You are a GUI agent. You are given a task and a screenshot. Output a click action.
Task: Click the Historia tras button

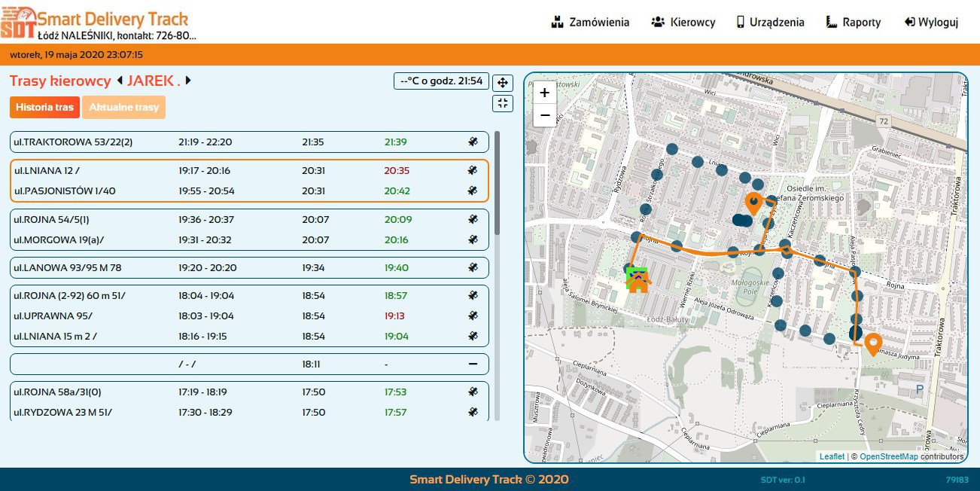click(44, 108)
